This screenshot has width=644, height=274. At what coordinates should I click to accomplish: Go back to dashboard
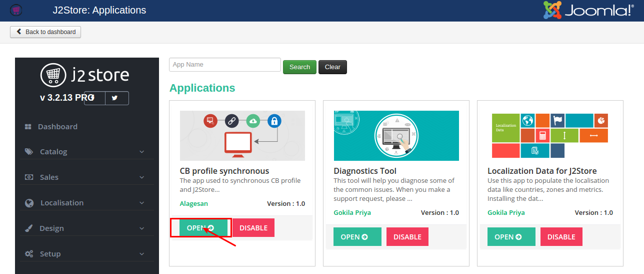45,32
